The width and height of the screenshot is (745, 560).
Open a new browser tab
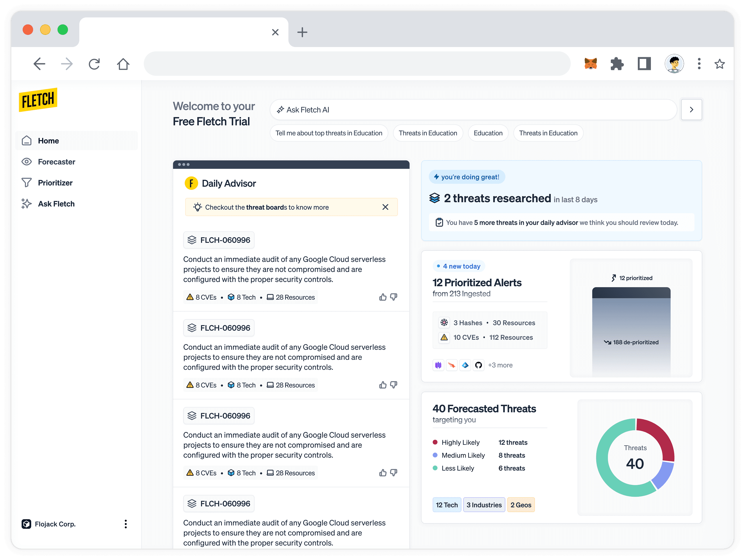pyautogui.click(x=302, y=32)
